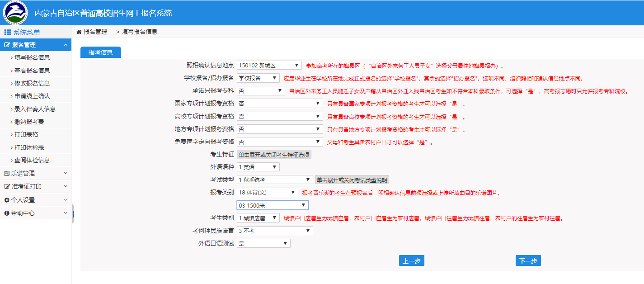The height and width of the screenshot is (284, 644).
Task: Click the 系统菜单 list icon
Action: click(x=8, y=32)
